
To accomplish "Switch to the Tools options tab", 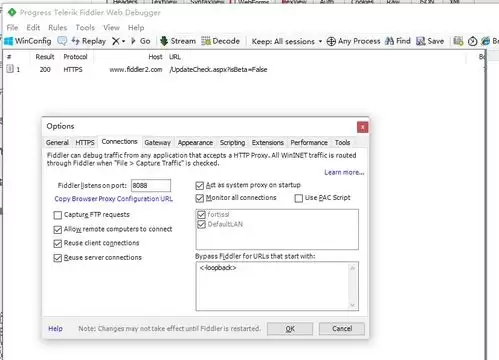I will (342, 142).
